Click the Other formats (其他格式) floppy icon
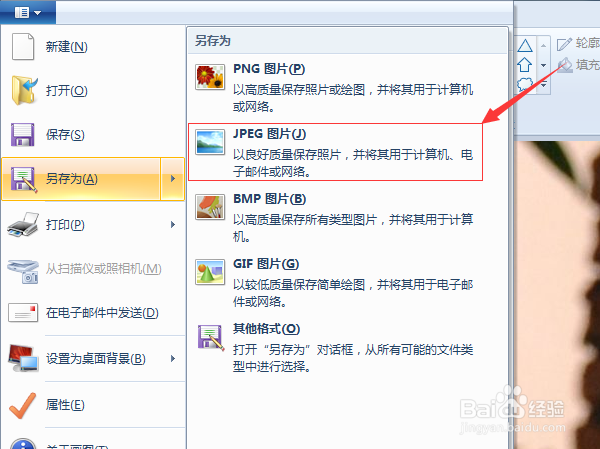600x449 pixels. coord(211,337)
